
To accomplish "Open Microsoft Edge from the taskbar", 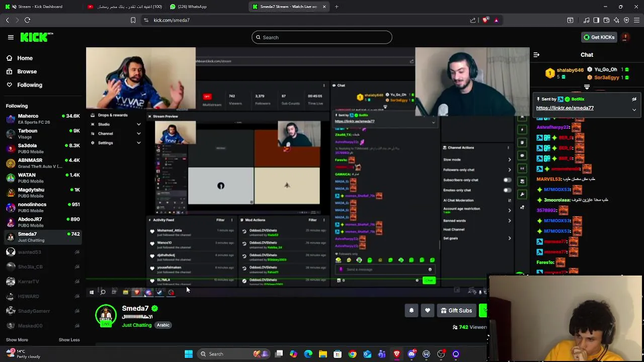I will click(308, 354).
